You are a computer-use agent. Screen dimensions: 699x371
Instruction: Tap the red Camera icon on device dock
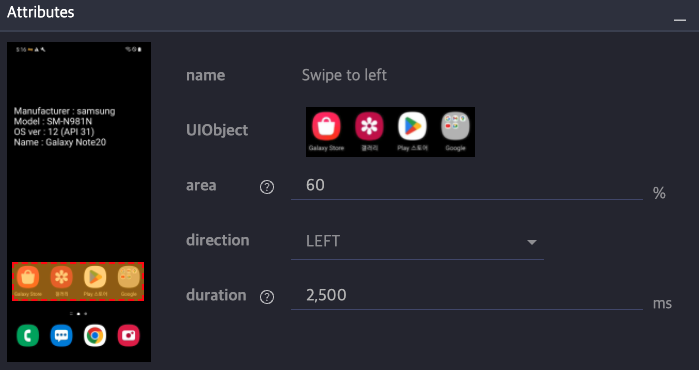coord(129,336)
